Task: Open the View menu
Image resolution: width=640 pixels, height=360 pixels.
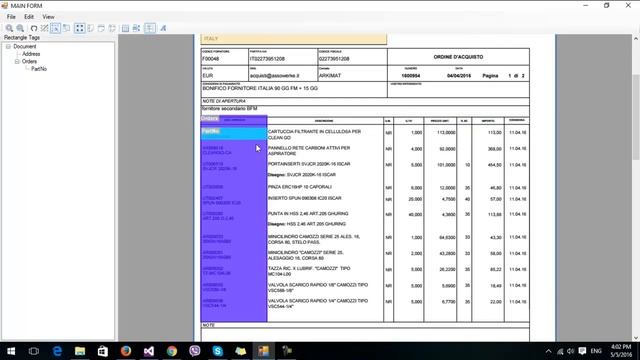Action: tap(48, 17)
